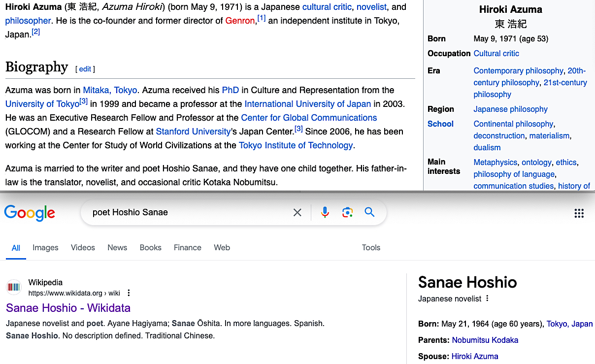The width and height of the screenshot is (595, 364).
Task: Start voice search with the microphone icon
Action: [325, 212]
